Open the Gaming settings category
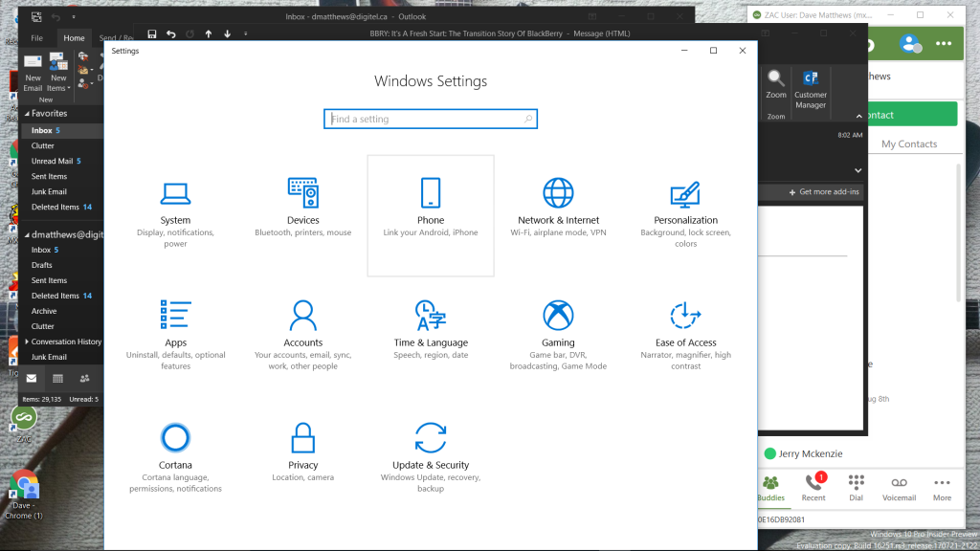The height and width of the screenshot is (551, 980). 558,337
